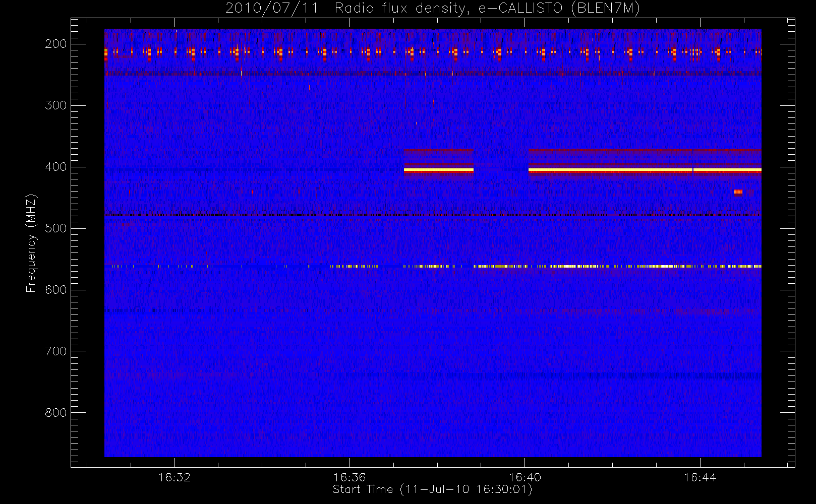Click the 16:44 time tick label

click(701, 477)
